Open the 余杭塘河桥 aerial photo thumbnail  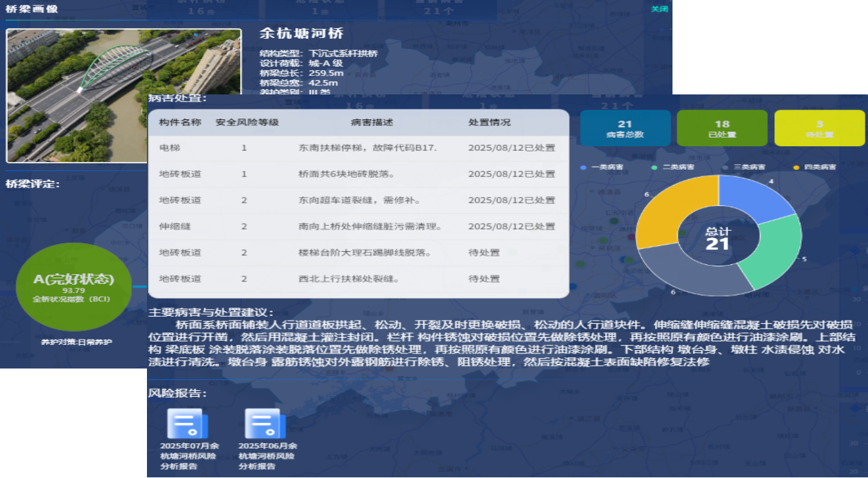123,95
